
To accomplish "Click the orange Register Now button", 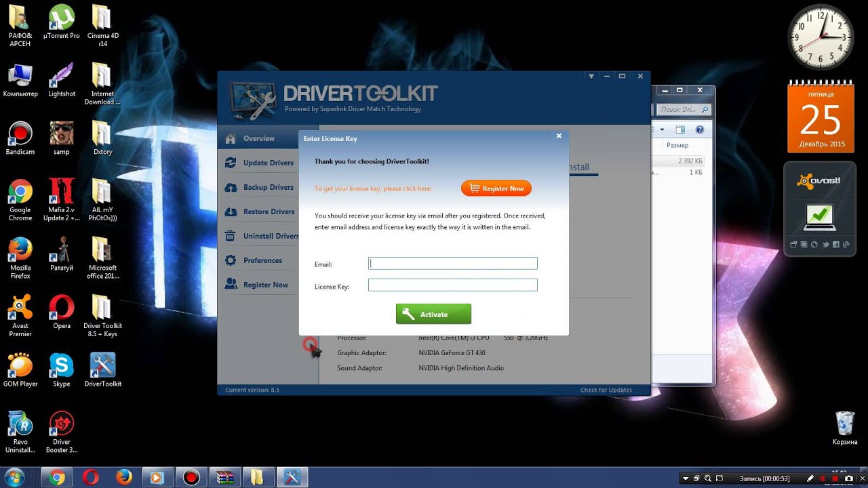I will coord(496,188).
